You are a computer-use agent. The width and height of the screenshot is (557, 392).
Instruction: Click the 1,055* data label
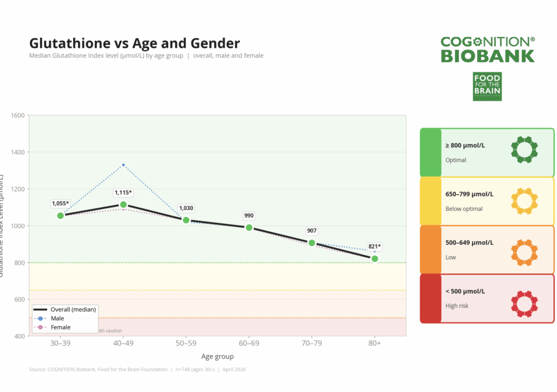click(x=61, y=204)
